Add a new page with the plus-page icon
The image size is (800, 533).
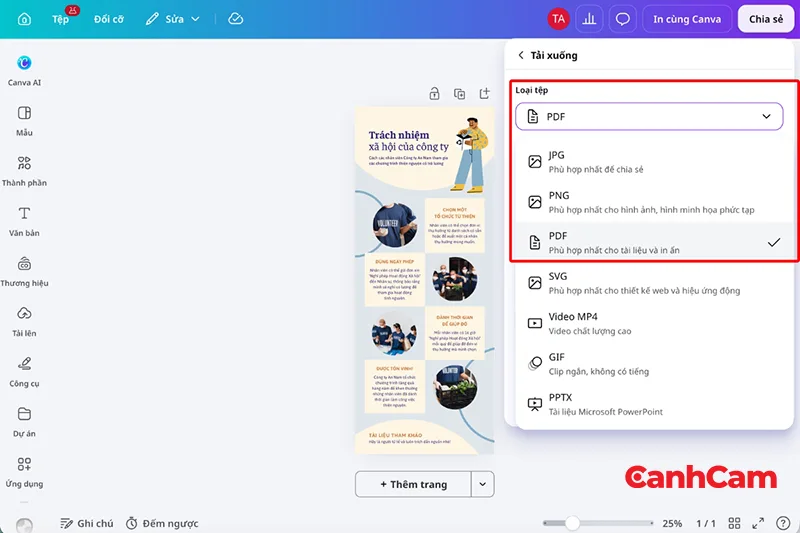(x=484, y=93)
